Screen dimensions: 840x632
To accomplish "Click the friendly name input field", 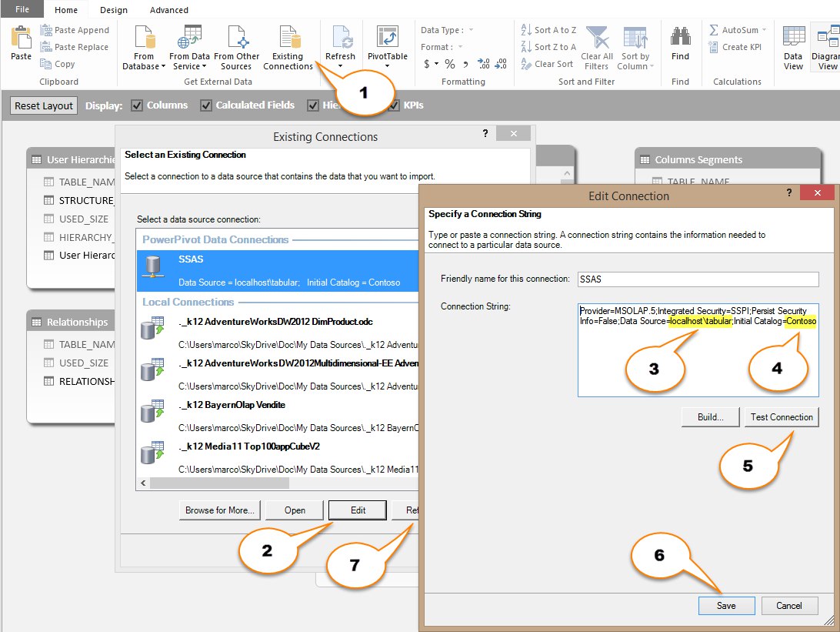I will click(698, 279).
